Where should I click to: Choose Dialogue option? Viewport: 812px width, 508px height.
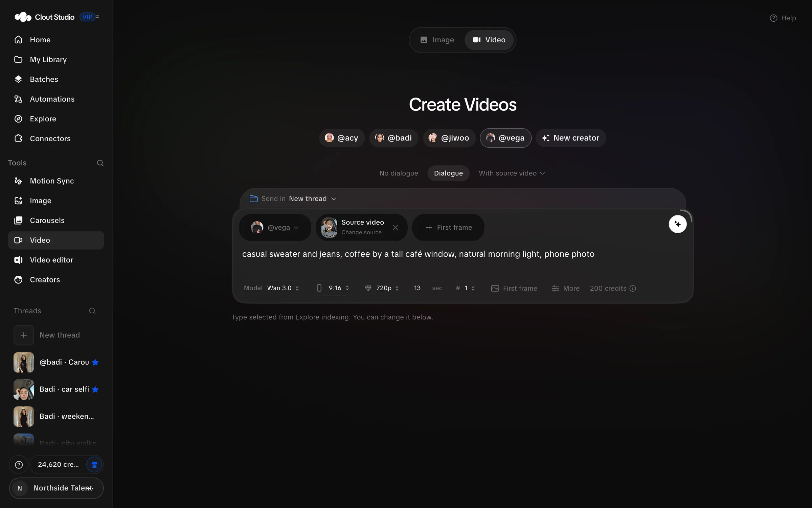pos(448,173)
